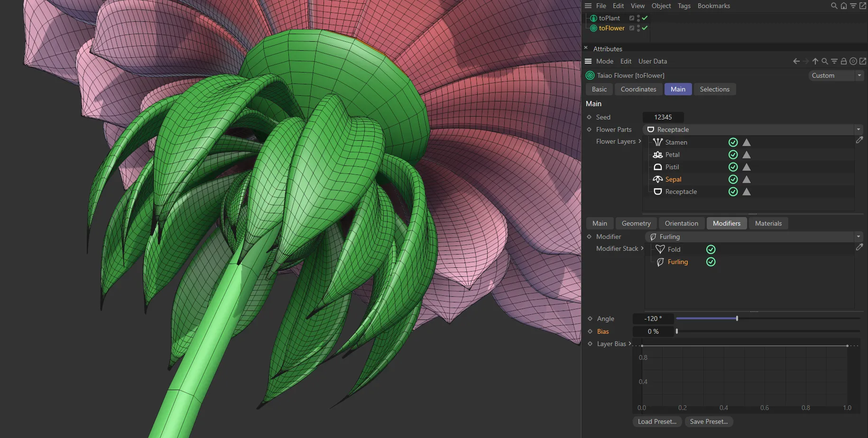The width and height of the screenshot is (868, 438).
Task: Toggle the green checkmark next to toFlower
Action: (644, 28)
